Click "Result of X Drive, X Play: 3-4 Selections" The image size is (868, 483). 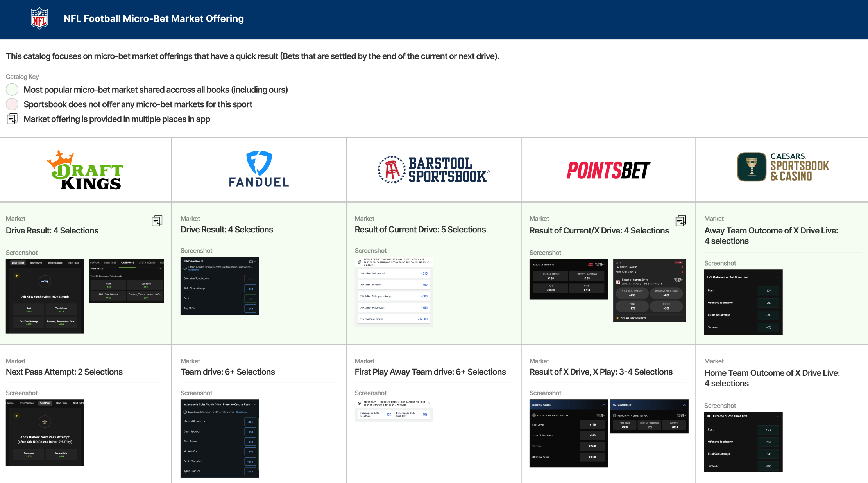click(x=601, y=372)
